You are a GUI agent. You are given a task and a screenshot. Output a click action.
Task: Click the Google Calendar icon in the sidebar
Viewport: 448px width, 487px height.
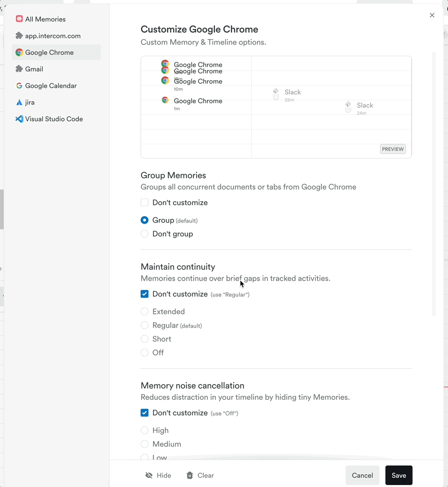[x=19, y=86]
